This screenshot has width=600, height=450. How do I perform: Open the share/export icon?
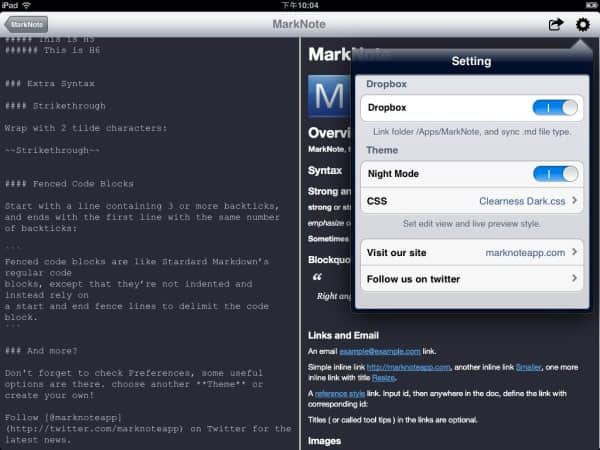(556, 24)
